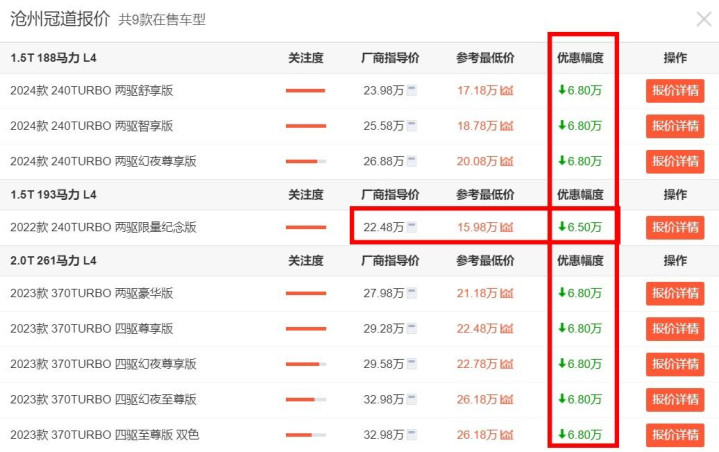The width and height of the screenshot is (719, 452).
Task: Click calculator icon next to 22.48万 guide price
Action: 412,227
